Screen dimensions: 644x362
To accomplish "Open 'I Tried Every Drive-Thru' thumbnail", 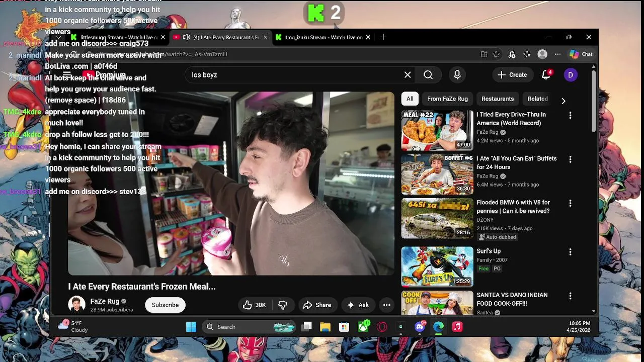I will tap(437, 130).
